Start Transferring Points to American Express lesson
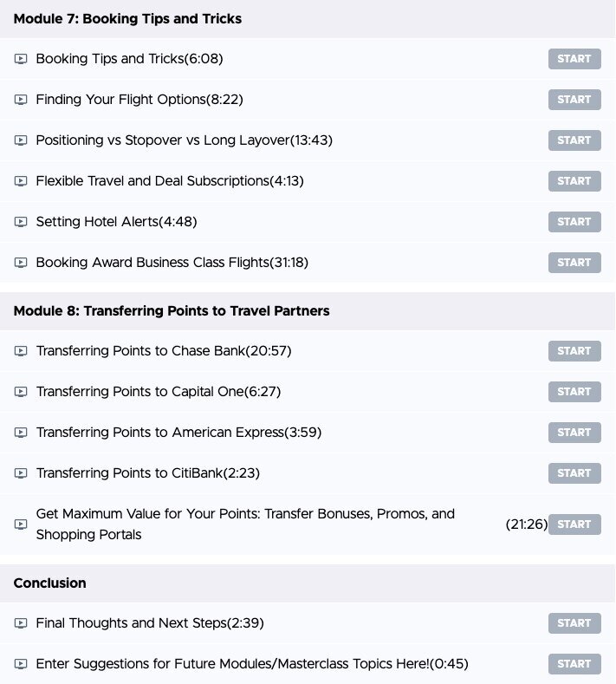 point(574,433)
